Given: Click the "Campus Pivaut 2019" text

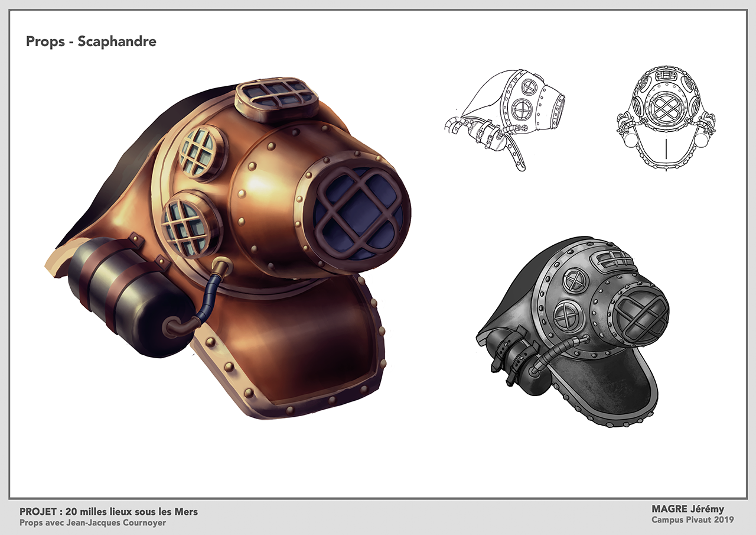Looking at the screenshot, I should [693, 520].
